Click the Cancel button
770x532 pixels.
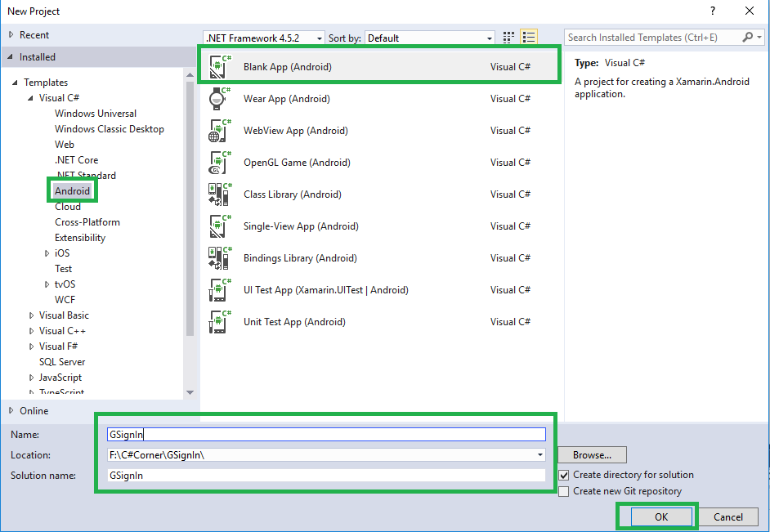[727, 516]
